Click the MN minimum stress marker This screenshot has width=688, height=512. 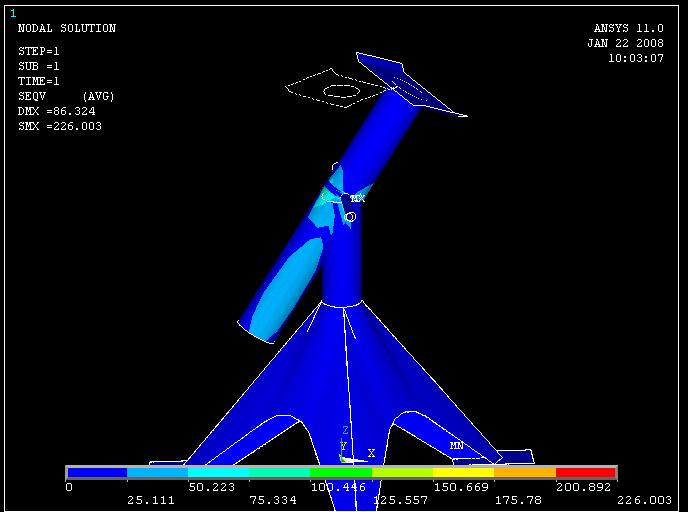point(456,445)
